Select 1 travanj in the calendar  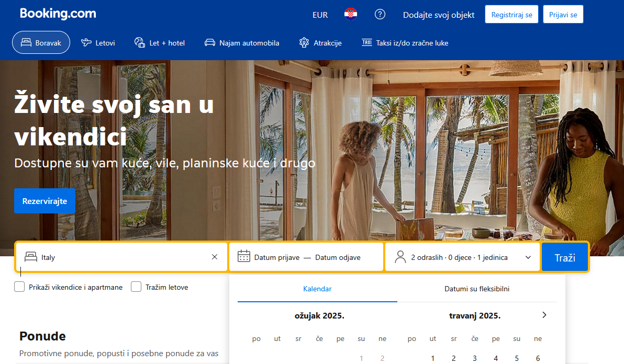point(432,358)
